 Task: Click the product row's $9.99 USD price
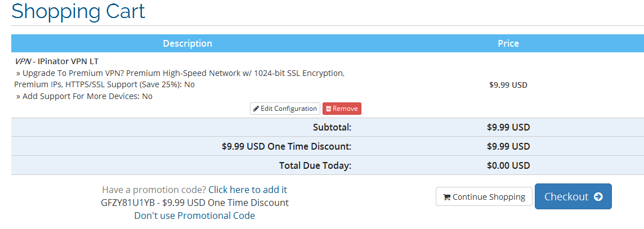[508, 85]
